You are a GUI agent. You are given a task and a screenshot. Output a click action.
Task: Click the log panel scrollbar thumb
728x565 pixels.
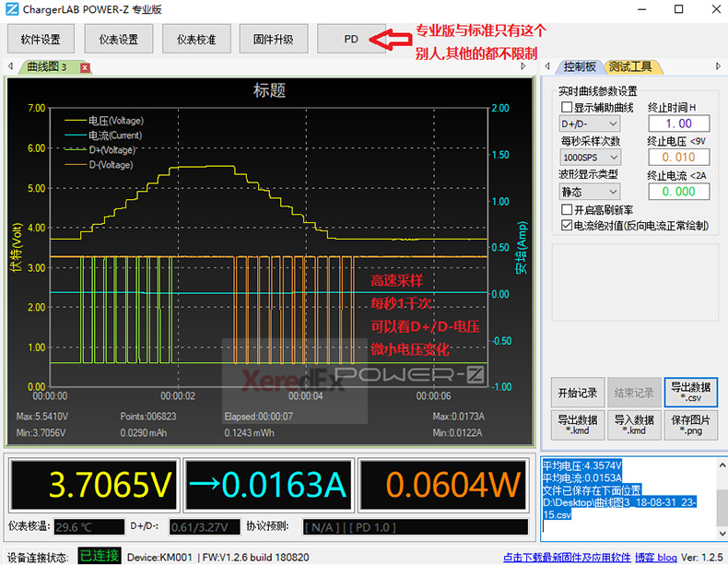722,506
